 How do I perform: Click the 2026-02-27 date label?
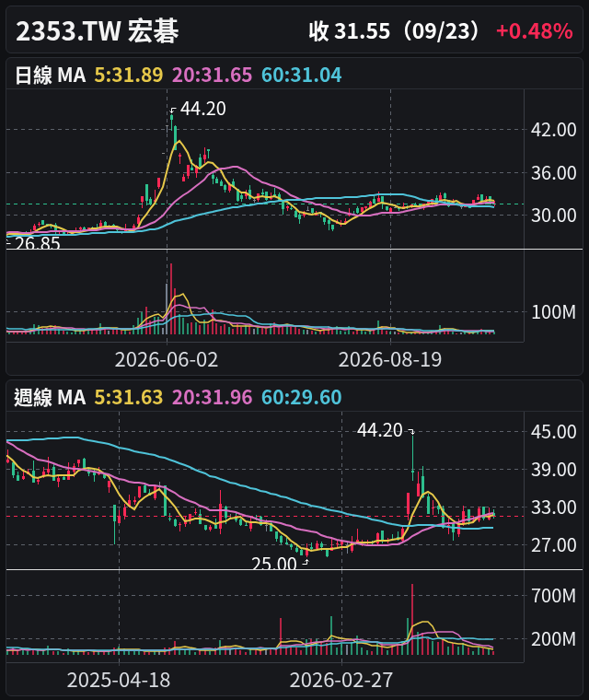[x=341, y=681]
